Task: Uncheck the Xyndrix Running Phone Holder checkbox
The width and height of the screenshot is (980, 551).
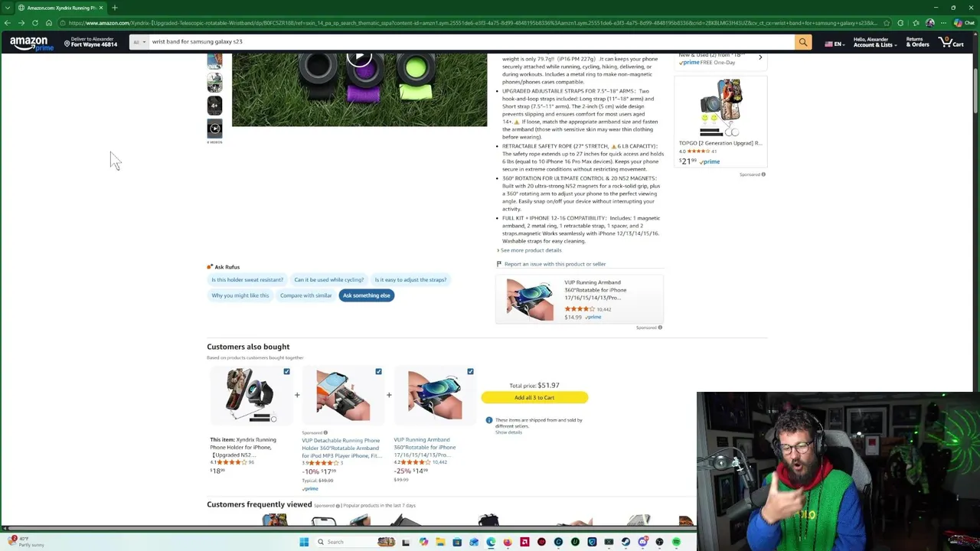Action: tap(286, 372)
